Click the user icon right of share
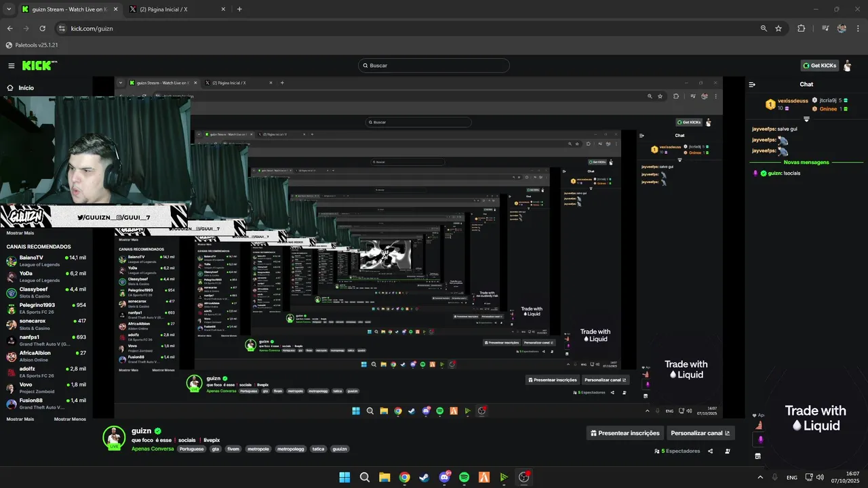The width and height of the screenshot is (868, 488). pyautogui.click(x=728, y=451)
